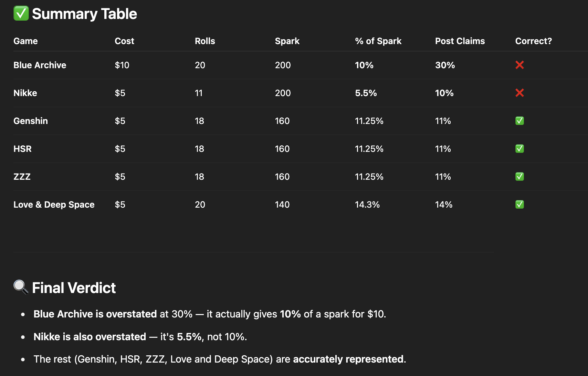Click the 'Nikke is also overstated' bullet text
Image resolution: width=588 pixels, height=376 pixels.
pyautogui.click(x=90, y=336)
